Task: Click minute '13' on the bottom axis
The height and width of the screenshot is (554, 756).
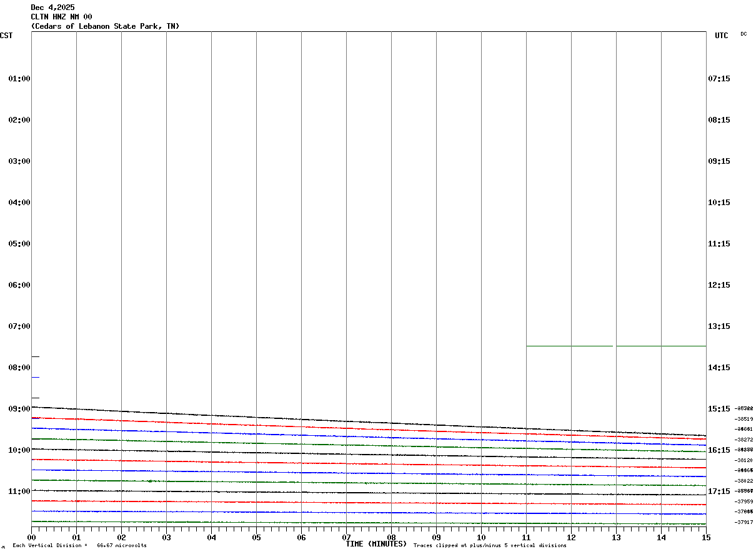Action: [x=616, y=538]
